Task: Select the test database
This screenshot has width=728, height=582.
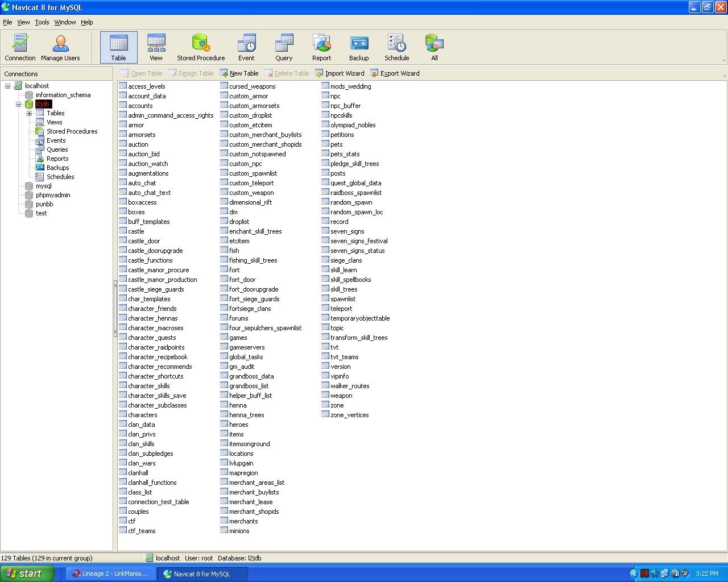Action: click(41, 213)
